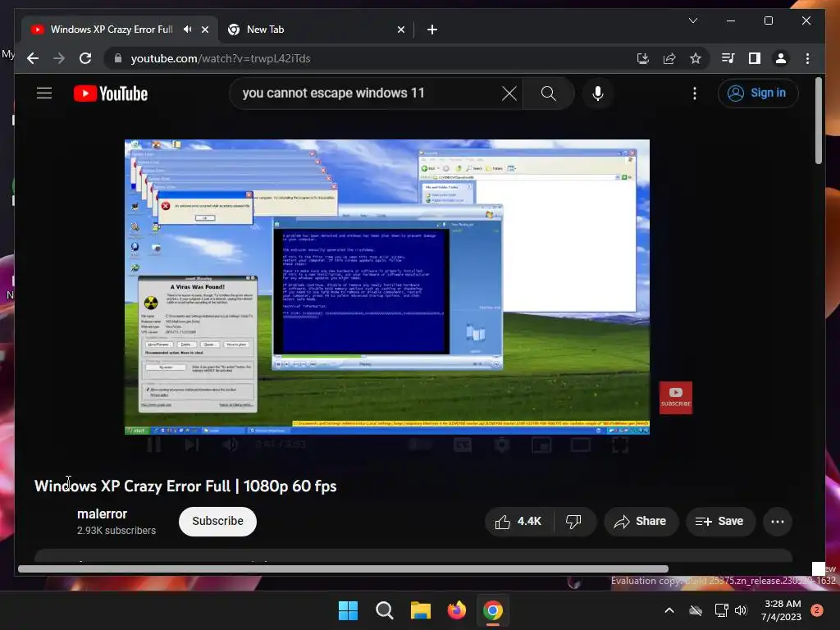Dislike the video with thumbs down
840x630 pixels.
tap(573, 521)
